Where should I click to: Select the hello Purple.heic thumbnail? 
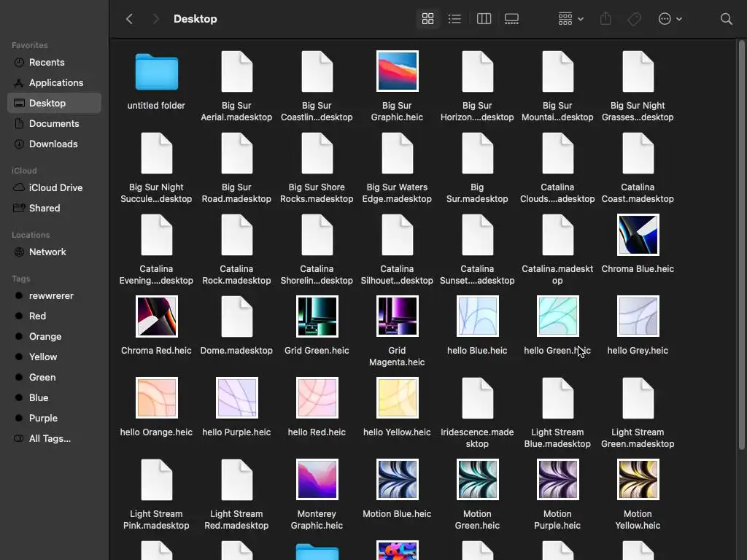237,398
